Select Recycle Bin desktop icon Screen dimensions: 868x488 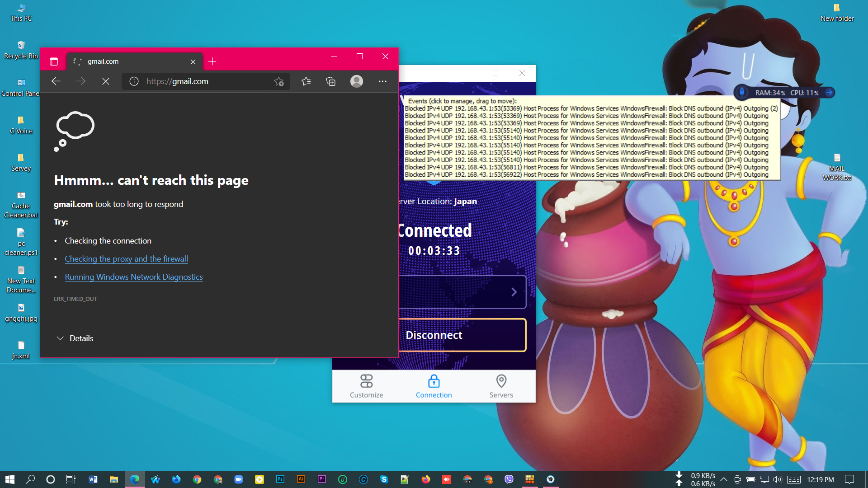coord(21,50)
